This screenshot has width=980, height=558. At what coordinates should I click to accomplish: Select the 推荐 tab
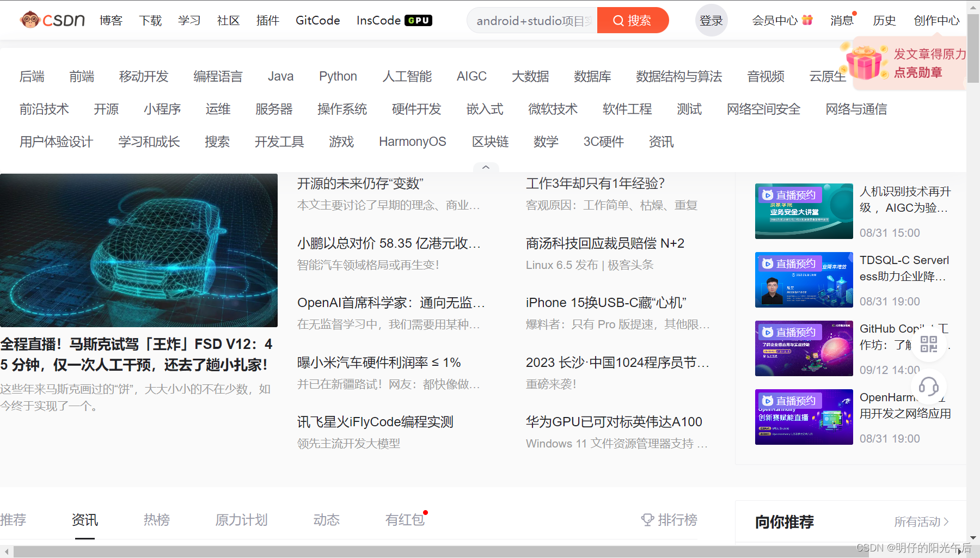[13, 520]
